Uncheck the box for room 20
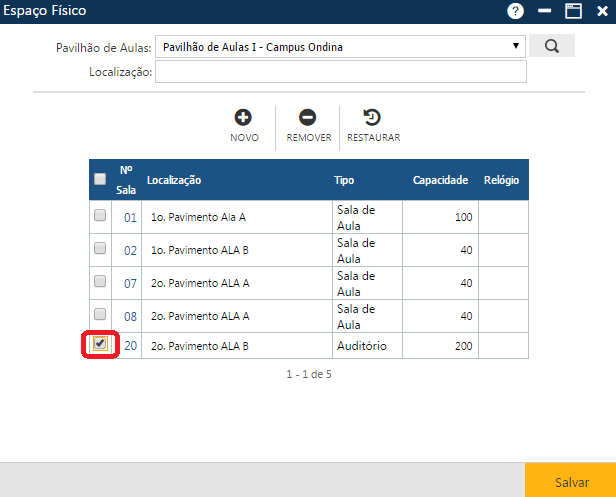Screen dimensions: 616x497 pos(100,345)
